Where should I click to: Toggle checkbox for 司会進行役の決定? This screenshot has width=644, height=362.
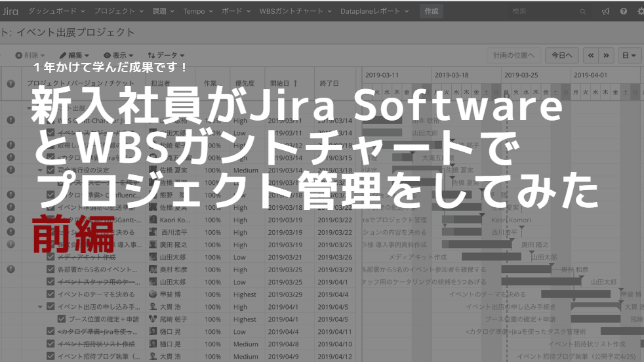[x=50, y=170]
